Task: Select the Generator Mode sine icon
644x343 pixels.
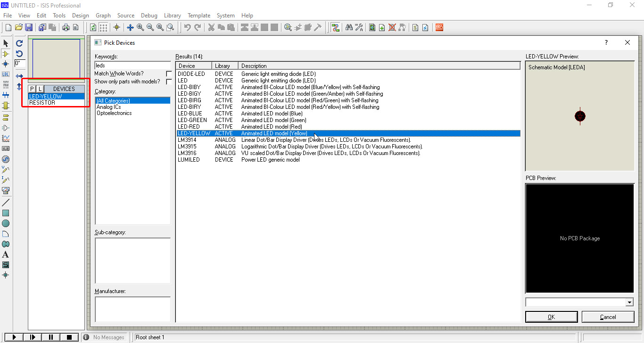Action: point(6,159)
